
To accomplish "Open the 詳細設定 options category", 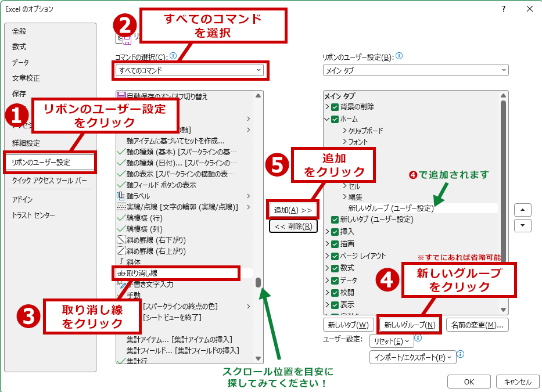I will coord(26,143).
